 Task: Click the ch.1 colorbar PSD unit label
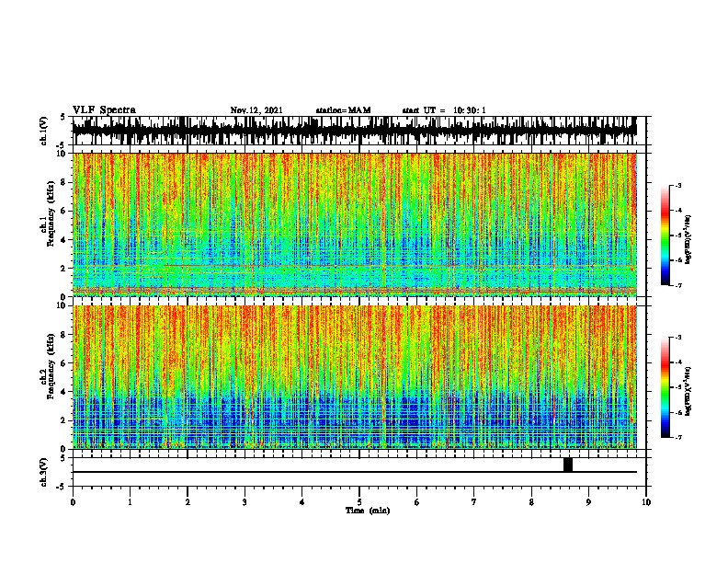688,239
